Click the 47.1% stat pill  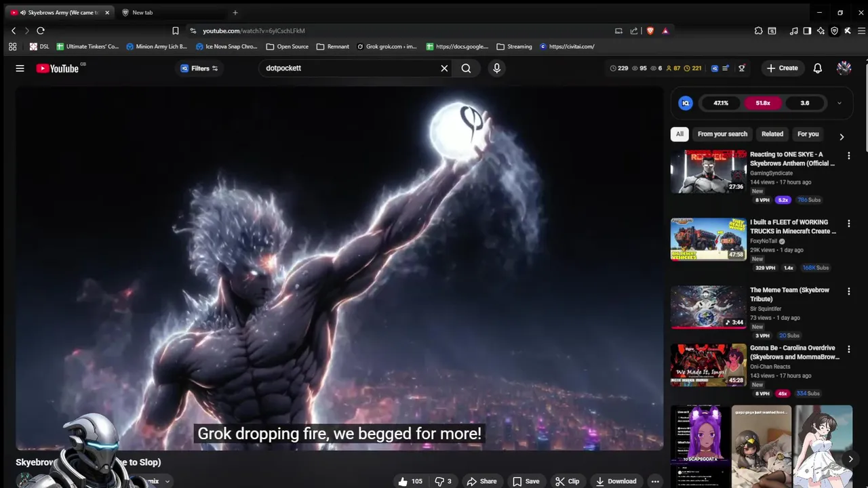(x=721, y=103)
